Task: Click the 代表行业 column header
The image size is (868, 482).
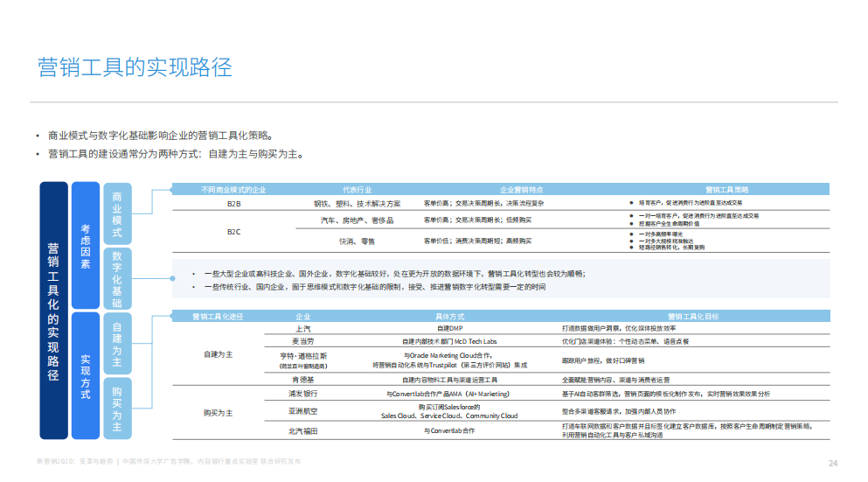Action: pos(357,189)
